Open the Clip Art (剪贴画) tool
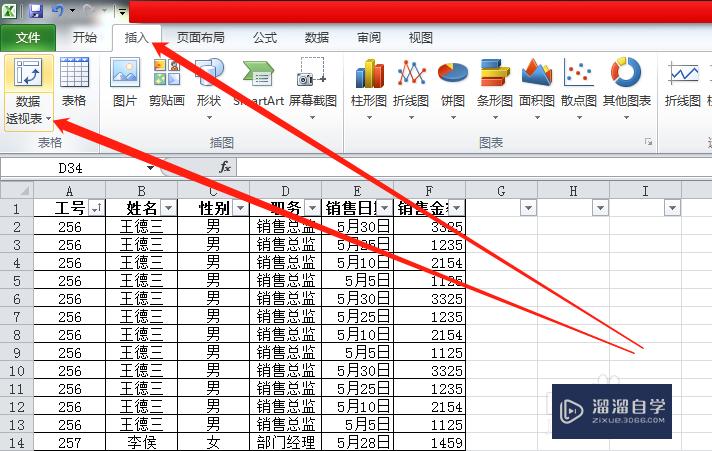 click(x=167, y=82)
